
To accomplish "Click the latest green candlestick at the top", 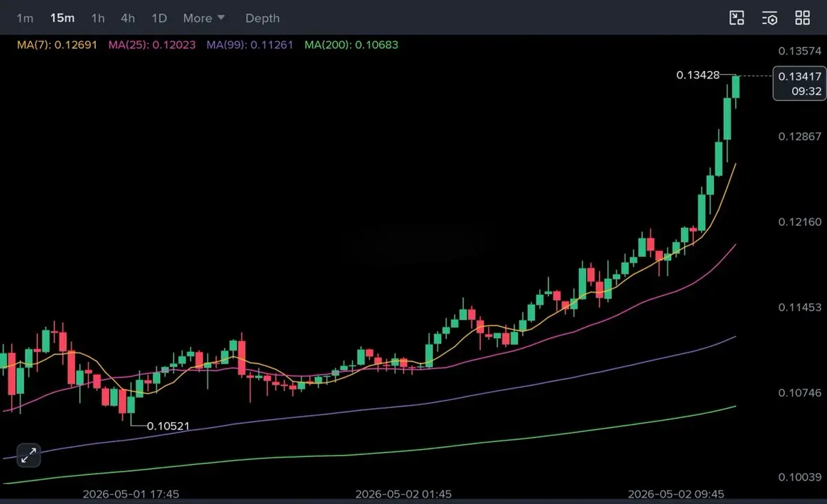I will point(736,87).
